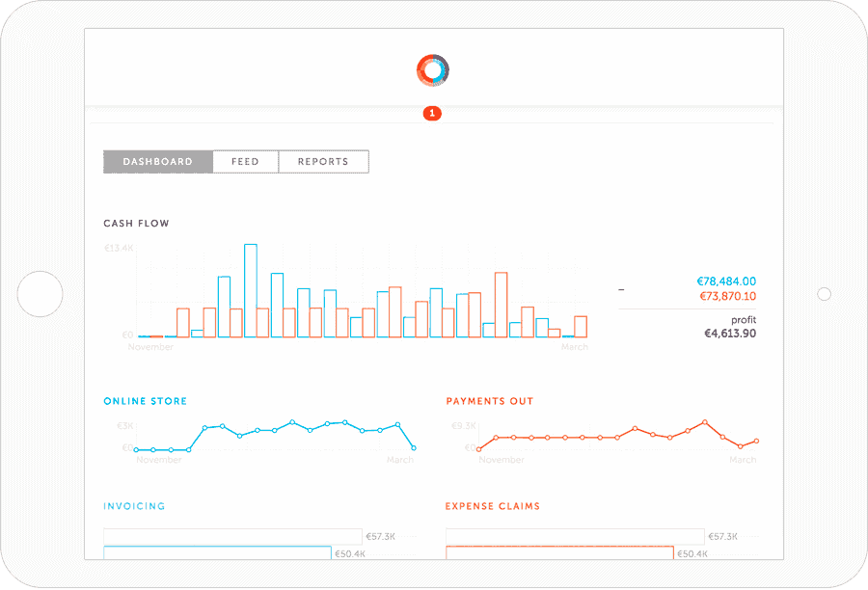Image resolution: width=868 pixels, height=590 pixels.
Task: Open the Expense Claims section heading
Action: 492,506
